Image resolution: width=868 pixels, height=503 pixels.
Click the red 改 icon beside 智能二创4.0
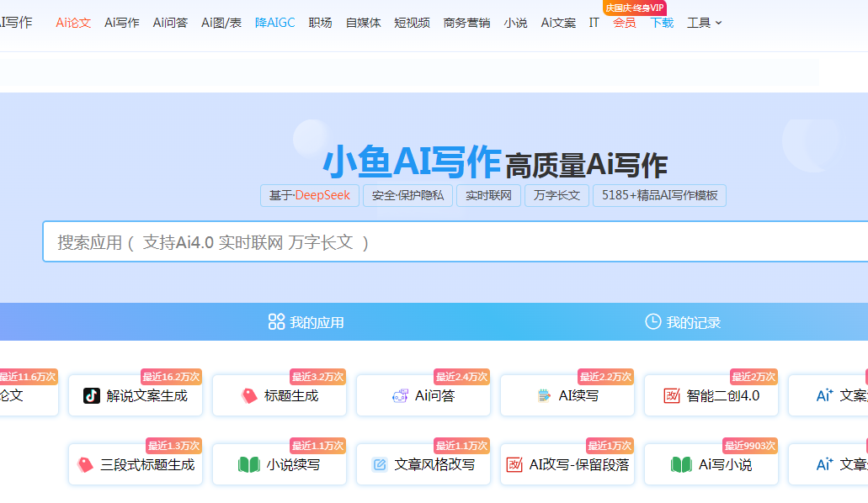[672, 395]
